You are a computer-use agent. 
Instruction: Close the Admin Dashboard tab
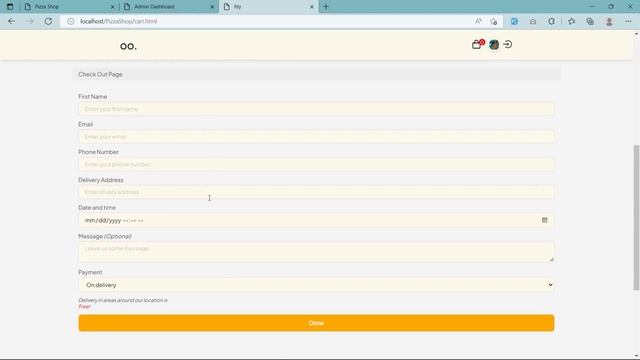[x=212, y=7]
